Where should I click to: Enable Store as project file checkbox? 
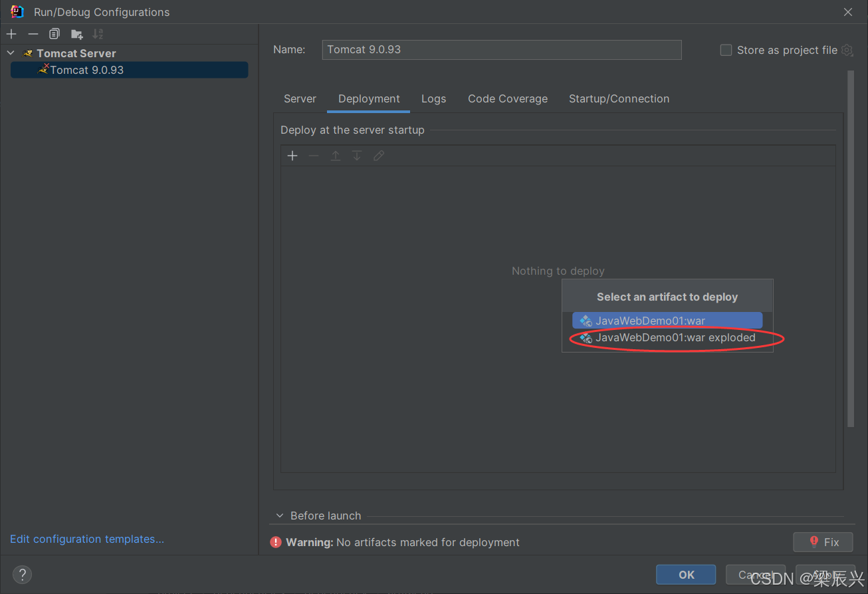coord(726,50)
